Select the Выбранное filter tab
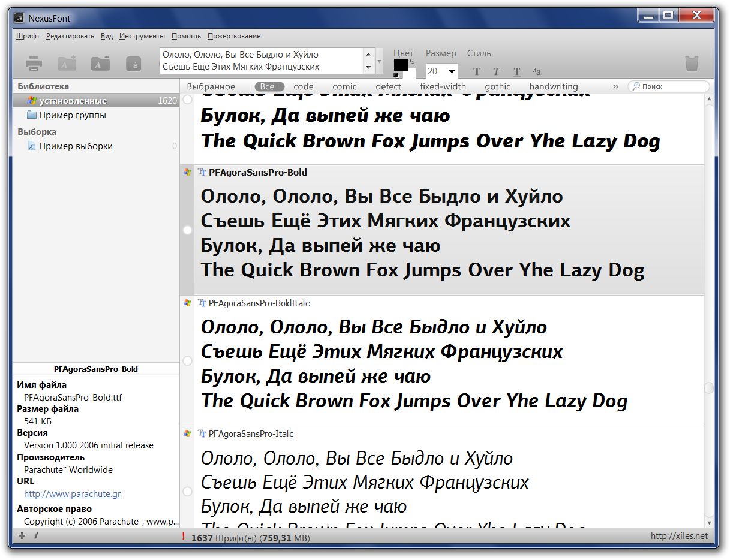 tap(211, 86)
